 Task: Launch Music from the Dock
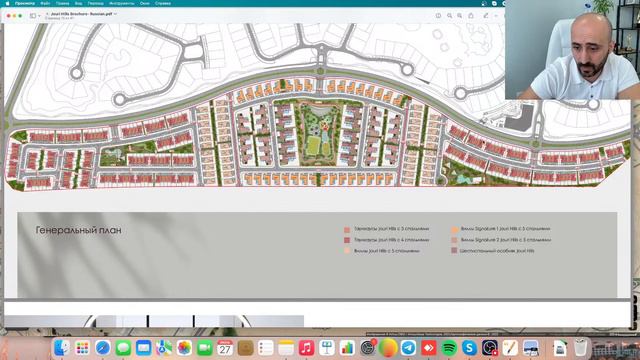click(x=307, y=348)
